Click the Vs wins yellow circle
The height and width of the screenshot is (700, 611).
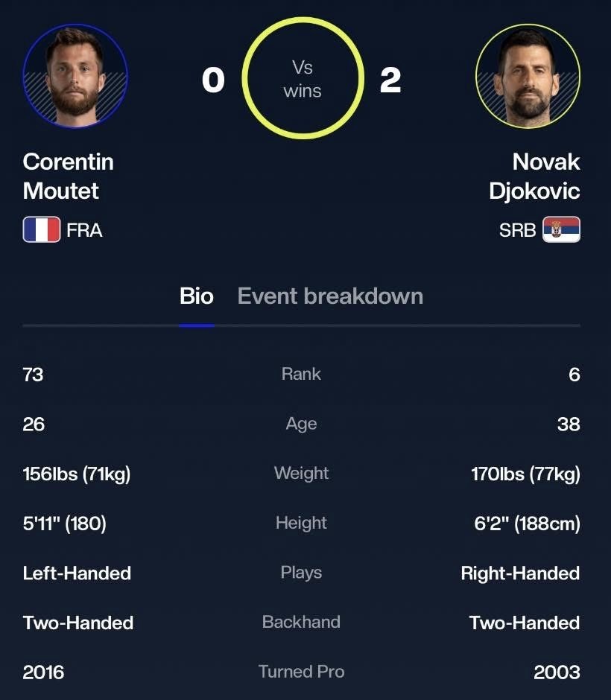pos(303,78)
